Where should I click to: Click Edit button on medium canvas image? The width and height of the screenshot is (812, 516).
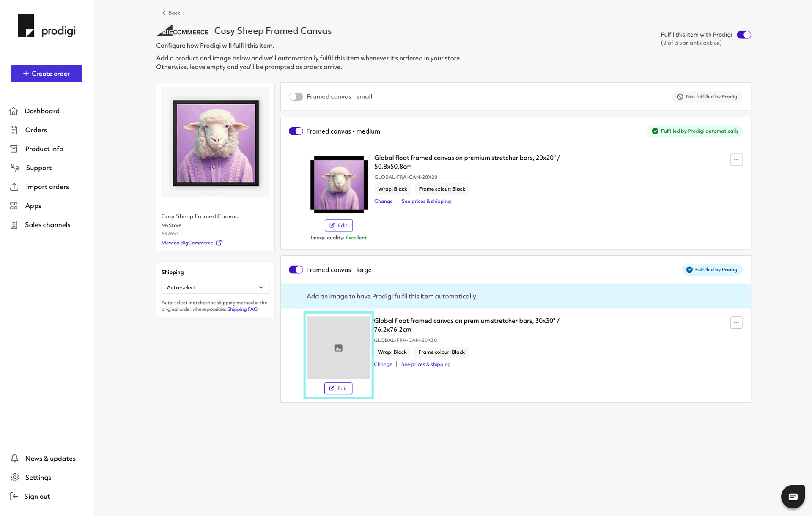point(338,224)
